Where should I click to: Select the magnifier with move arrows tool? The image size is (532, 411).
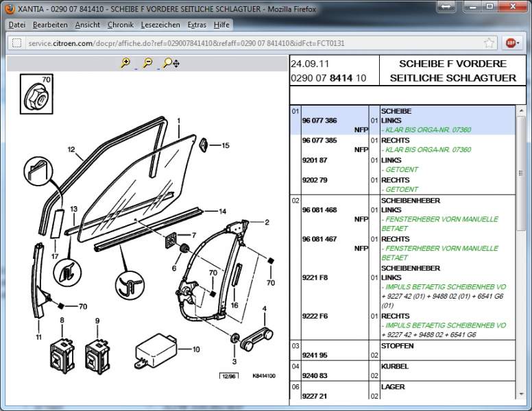(171, 63)
